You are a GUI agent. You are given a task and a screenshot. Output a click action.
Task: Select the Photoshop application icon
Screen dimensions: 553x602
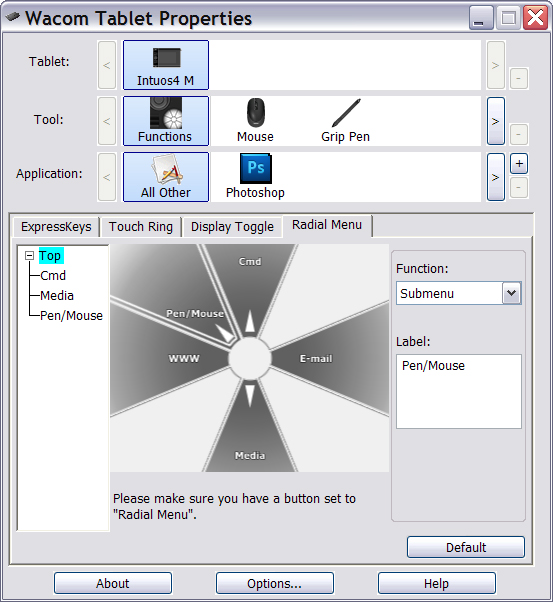(x=255, y=177)
